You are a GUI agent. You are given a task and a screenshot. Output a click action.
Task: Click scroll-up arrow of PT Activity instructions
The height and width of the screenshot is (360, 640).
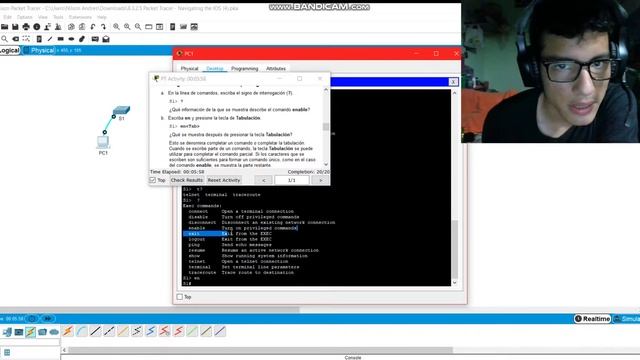pyautogui.click(x=326, y=90)
